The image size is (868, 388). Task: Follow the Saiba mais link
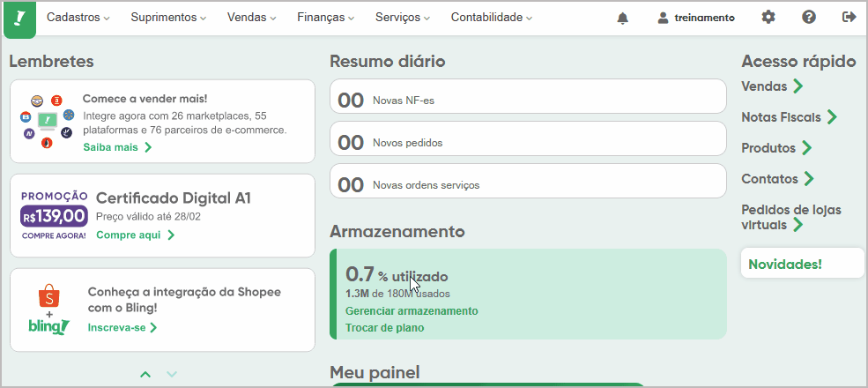[x=111, y=147]
